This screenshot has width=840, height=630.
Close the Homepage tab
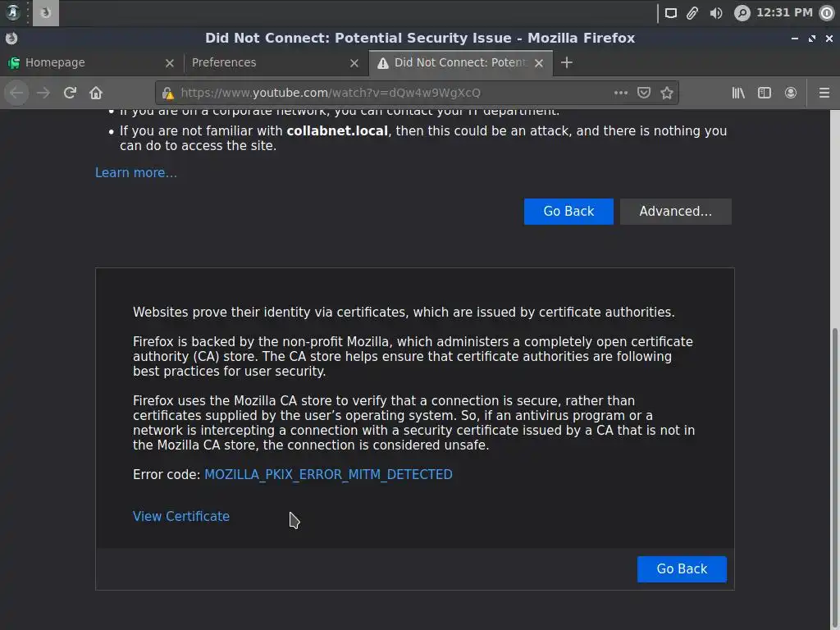tap(169, 63)
